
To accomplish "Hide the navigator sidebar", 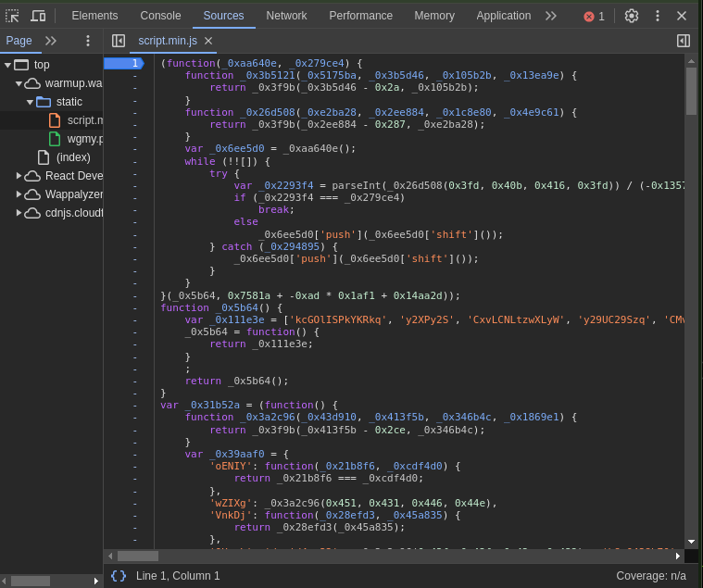I will coord(119,41).
